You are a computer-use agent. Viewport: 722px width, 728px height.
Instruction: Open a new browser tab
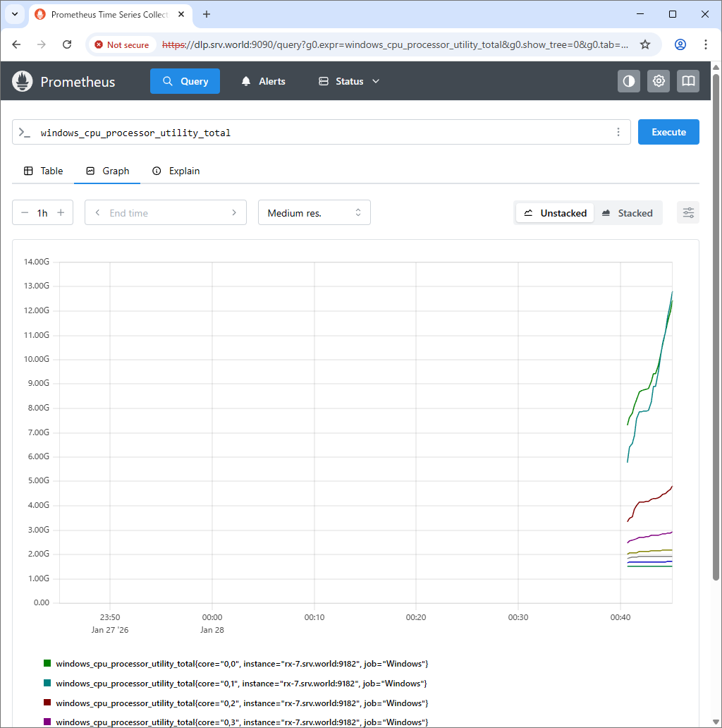207,14
